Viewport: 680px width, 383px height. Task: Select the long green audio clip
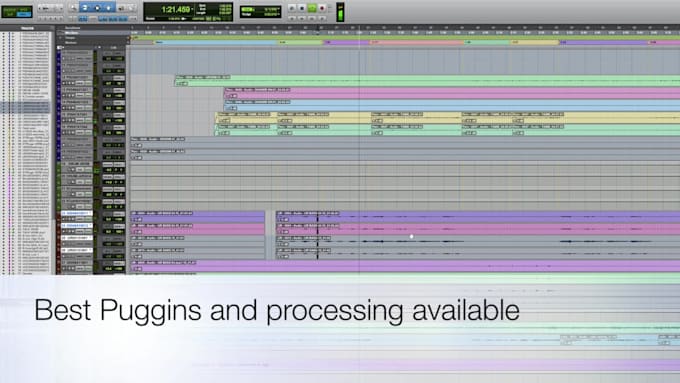pyautogui.click(x=427, y=81)
